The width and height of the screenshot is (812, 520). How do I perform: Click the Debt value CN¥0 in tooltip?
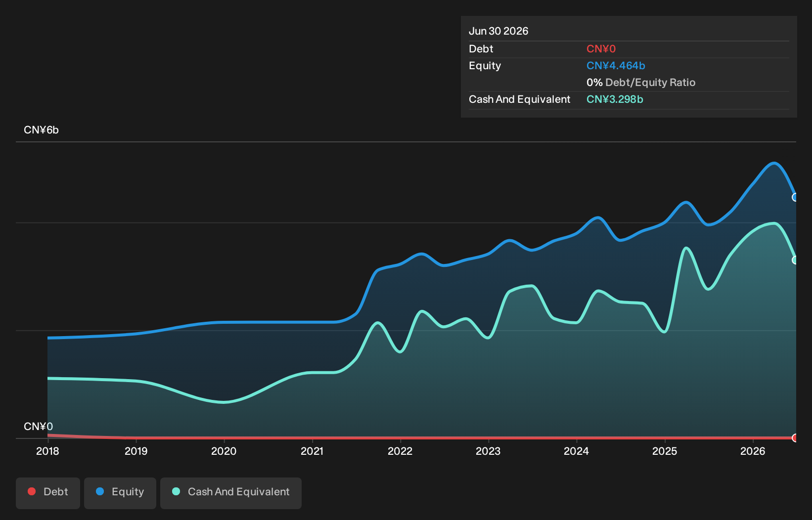click(601, 49)
